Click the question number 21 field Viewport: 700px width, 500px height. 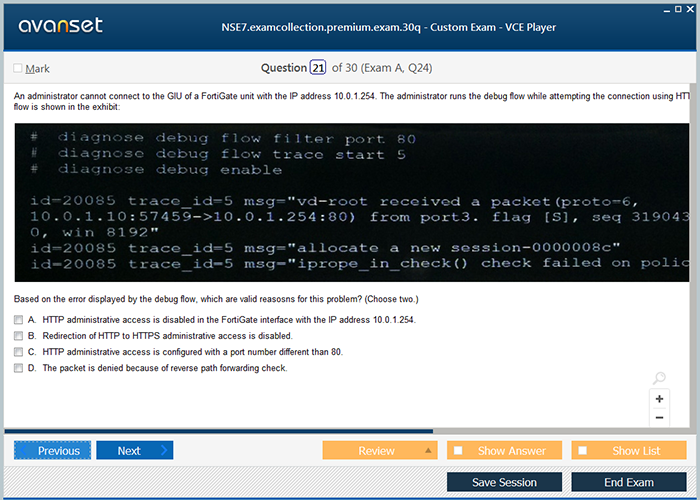318,68
